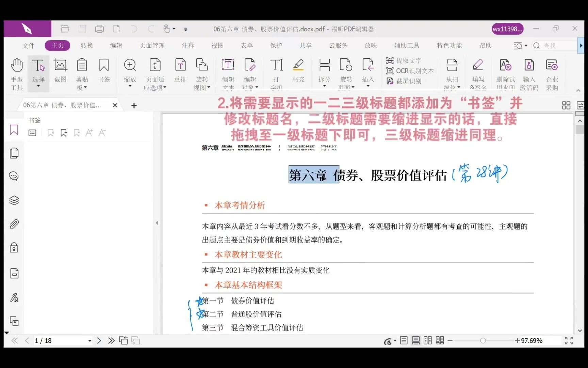Click the Bookmark (书签) ribbon icon
Screen dimensions: 588x368
click(x=104, y=70)
